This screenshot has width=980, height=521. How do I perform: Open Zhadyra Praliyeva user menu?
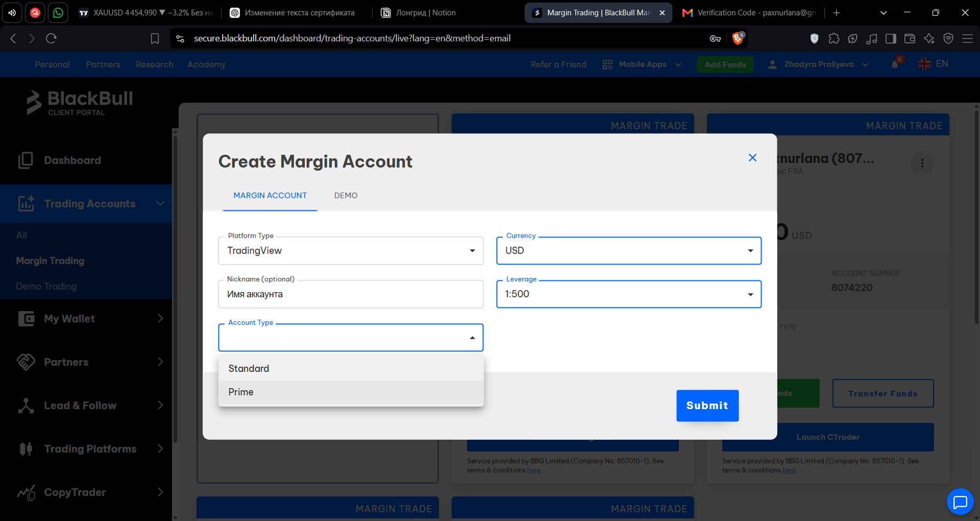click(x=818, y=64)
